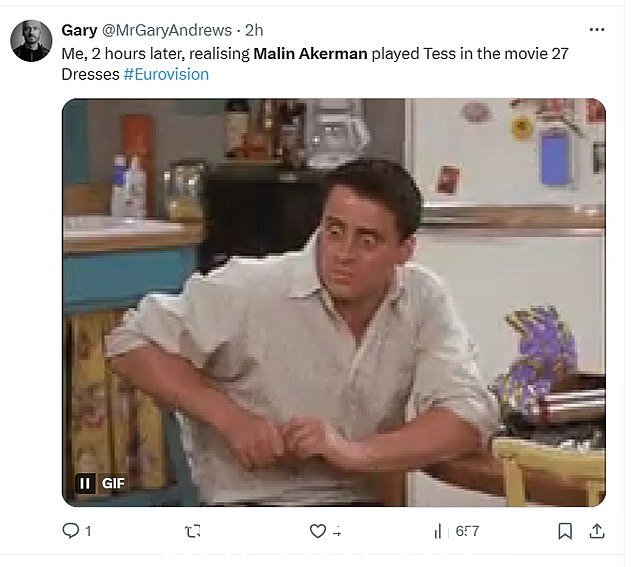
Task: View tweet analytics bar chart icon
Action: 437,531
